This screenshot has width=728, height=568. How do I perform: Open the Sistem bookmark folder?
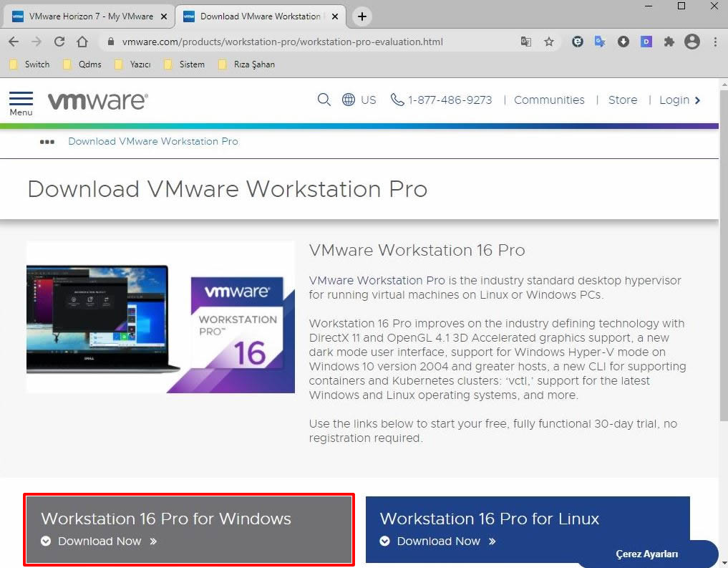(x=184, y=64)
